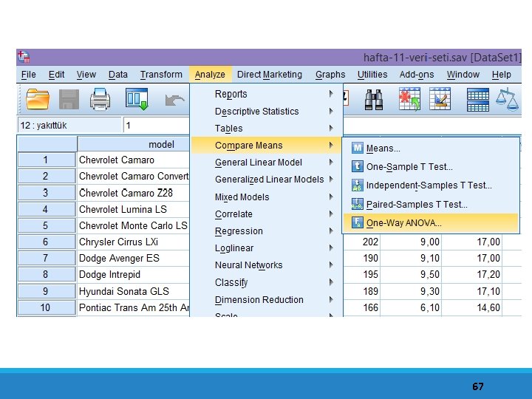Click the Means M icon

358,148
